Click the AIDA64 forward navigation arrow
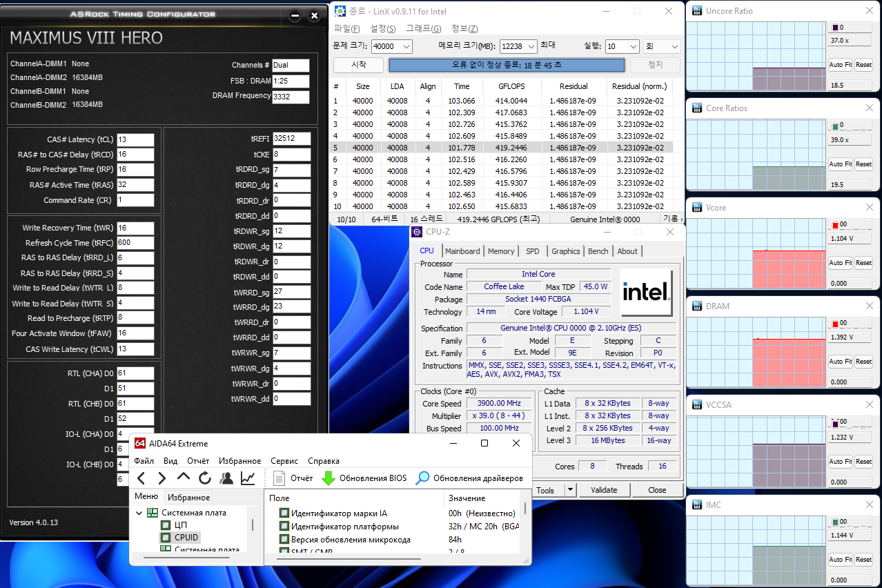This screenshot has width=882, height=588. pos(162,478)
